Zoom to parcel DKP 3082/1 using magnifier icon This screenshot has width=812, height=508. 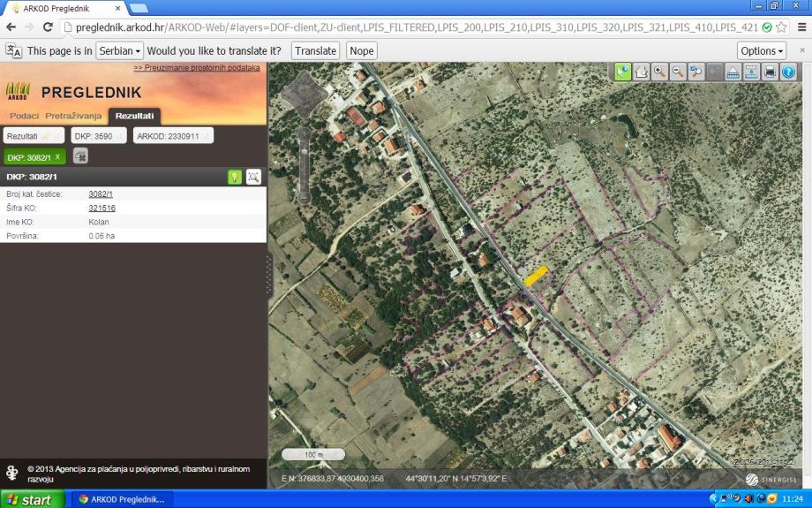click(x=253, y=177)
